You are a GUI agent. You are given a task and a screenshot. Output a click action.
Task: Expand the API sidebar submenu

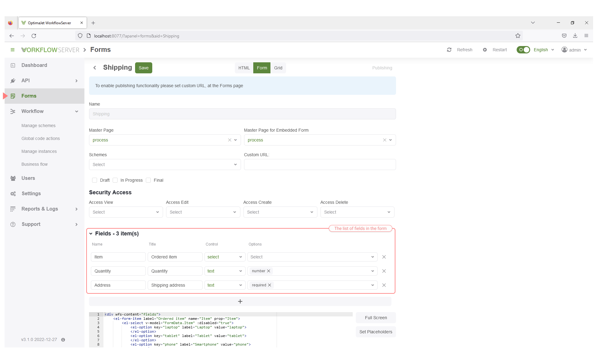(76, 81)
